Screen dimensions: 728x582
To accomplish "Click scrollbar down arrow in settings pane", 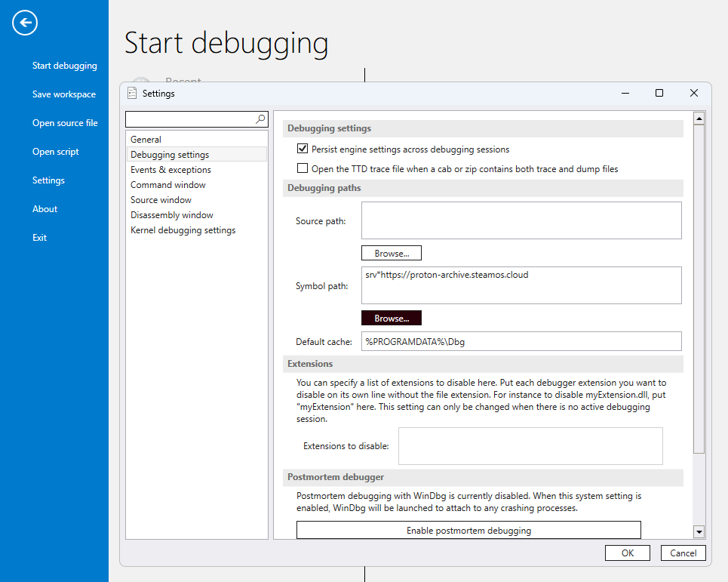I will point(699,532).
